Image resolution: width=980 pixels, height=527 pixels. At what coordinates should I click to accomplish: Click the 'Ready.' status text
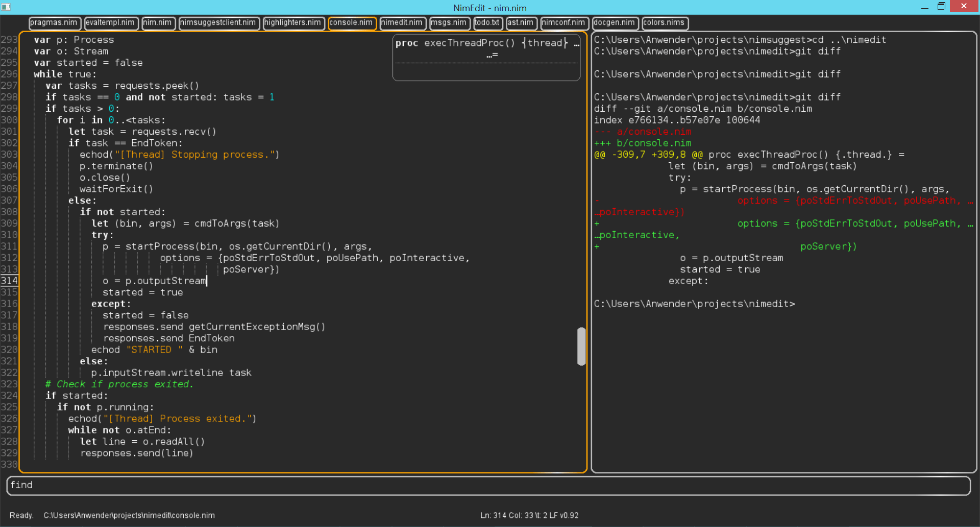[x=21, y=516]
